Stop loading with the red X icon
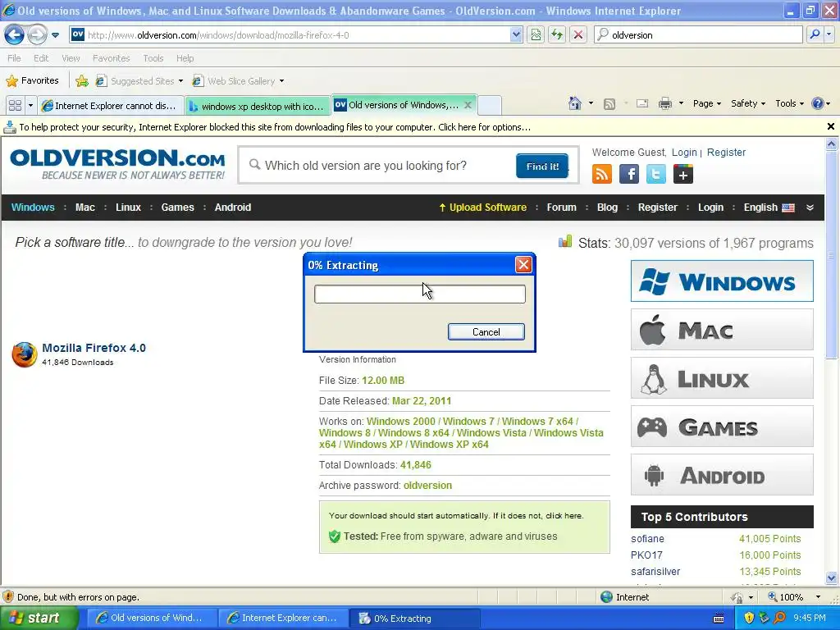Viewport: 840px width, 630px height. [x=578, y=34]
